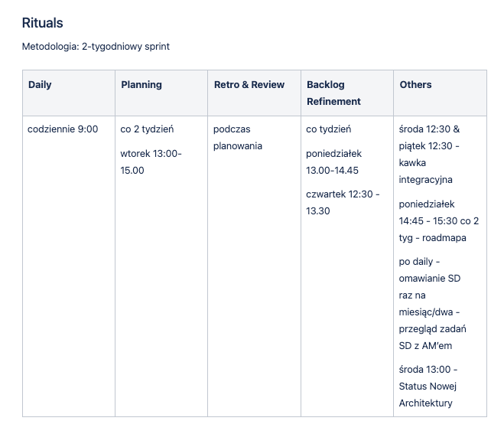
Task: Click co 2 tydzień in Planning column
Action: point(147,129)
